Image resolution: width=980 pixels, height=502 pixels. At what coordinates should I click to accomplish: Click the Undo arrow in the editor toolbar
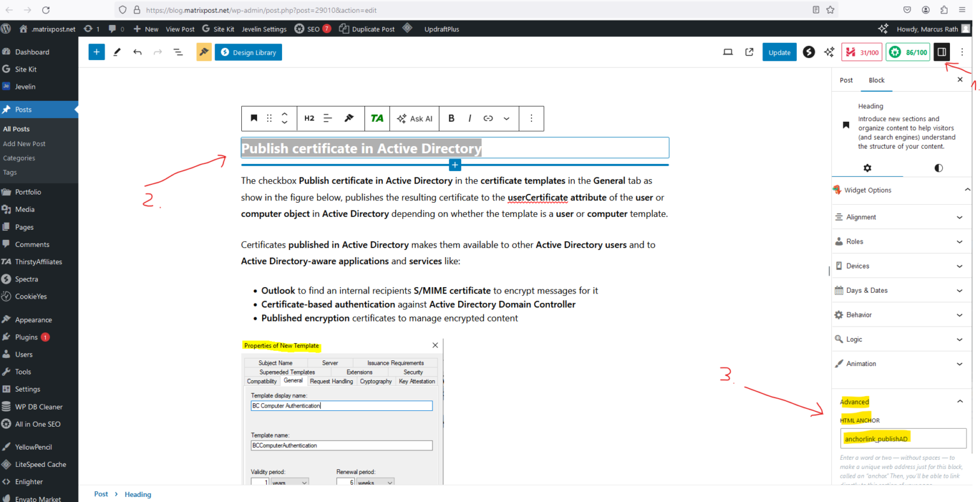pyautogui.click(x=137, y=52)
